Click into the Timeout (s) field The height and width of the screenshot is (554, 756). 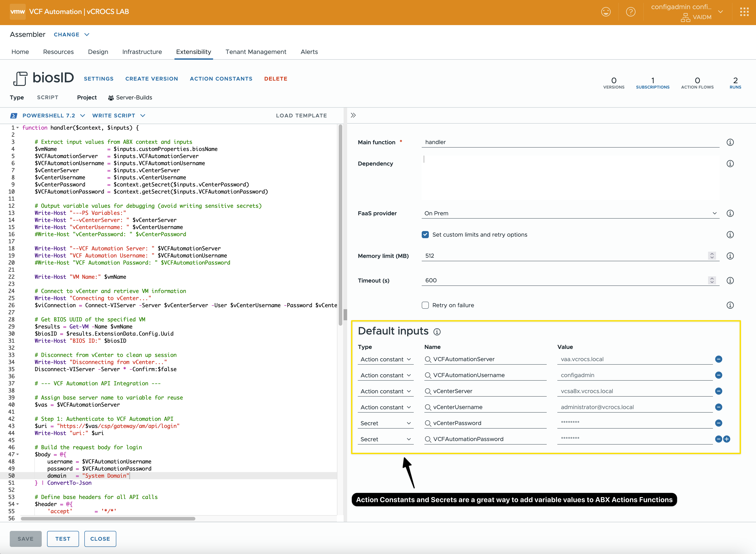click(x=564, y=280)
